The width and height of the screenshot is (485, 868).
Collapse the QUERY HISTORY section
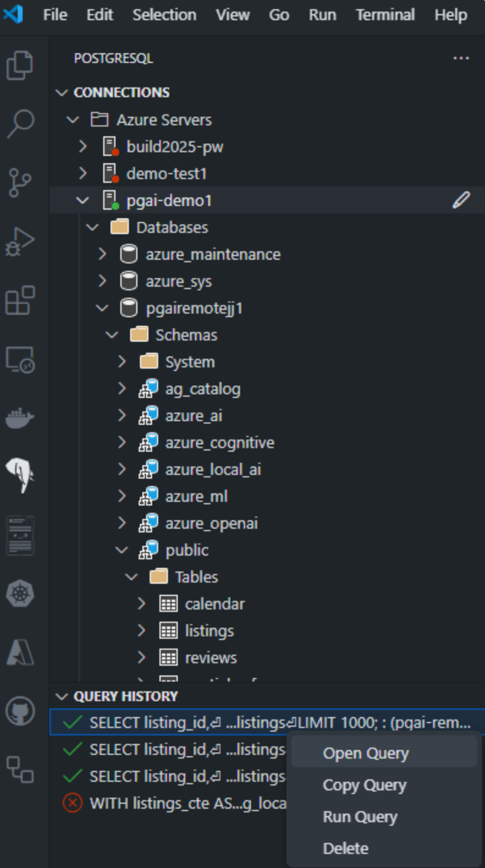point(62,696)
